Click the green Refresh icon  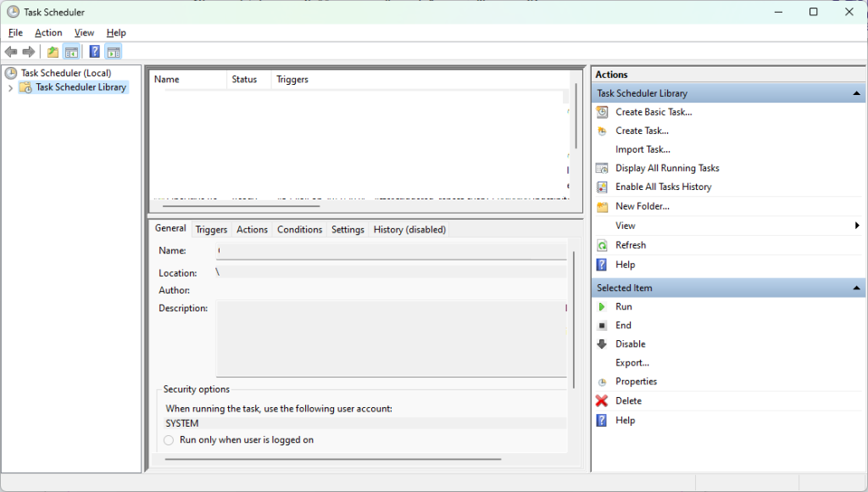click(603, 245)
